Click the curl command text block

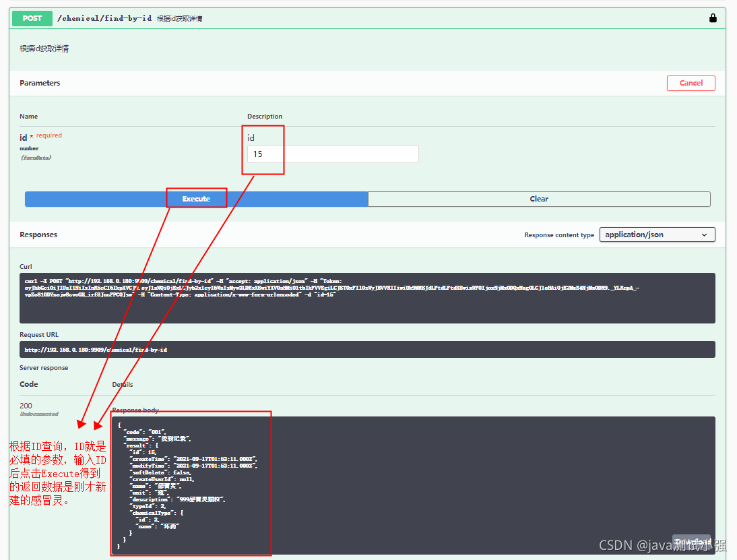click(x=367, y=298)
